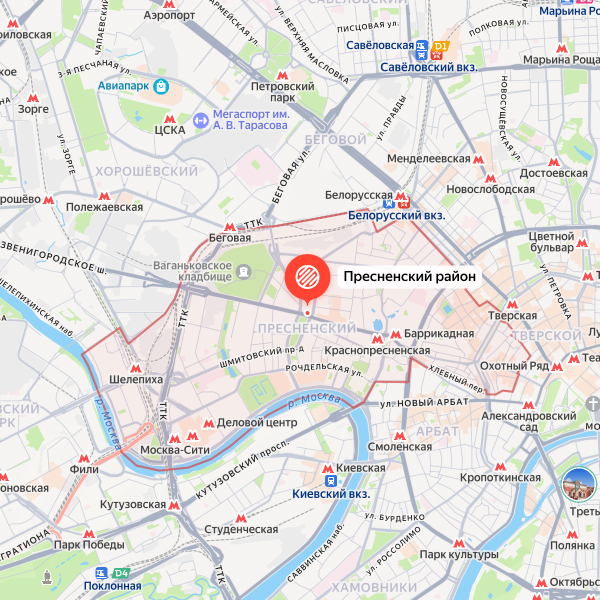Select the Авиапарк shopping bag icon
This screenshot has width=600, height=600.
(161, 86)
